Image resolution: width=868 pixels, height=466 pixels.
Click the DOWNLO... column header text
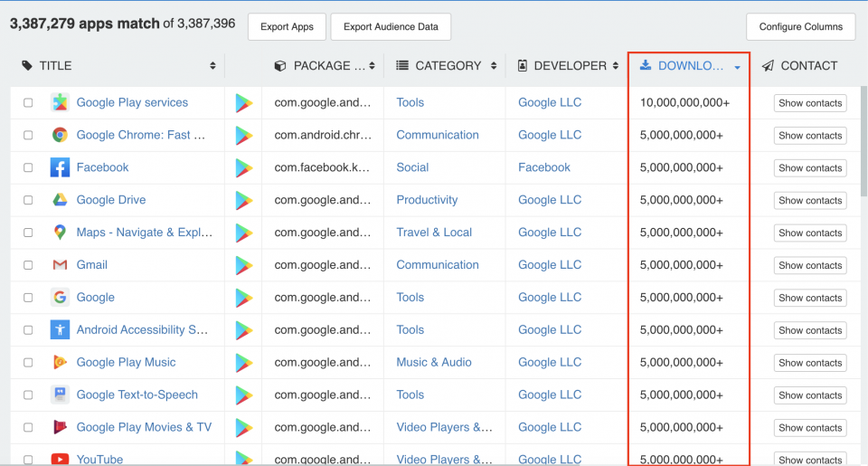click(x=691, y=65)
